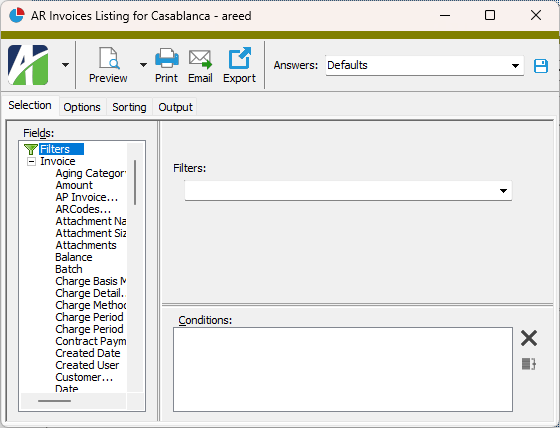Click the save answers disk icon

pyautogui.click(x=541, y=66)
